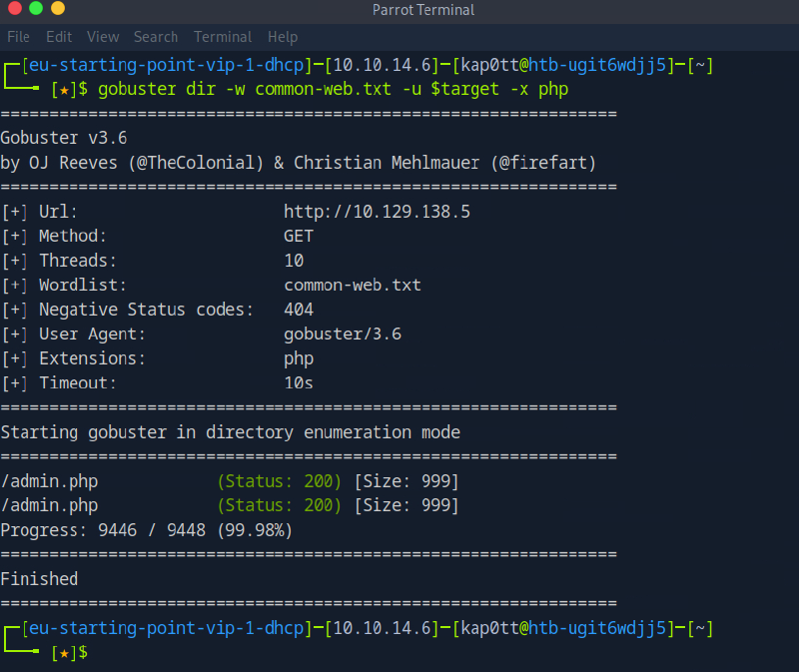Screen dimensions: 799x672
Task: Click the target URL http://10.129.138.5
Action: click(377, 212)
